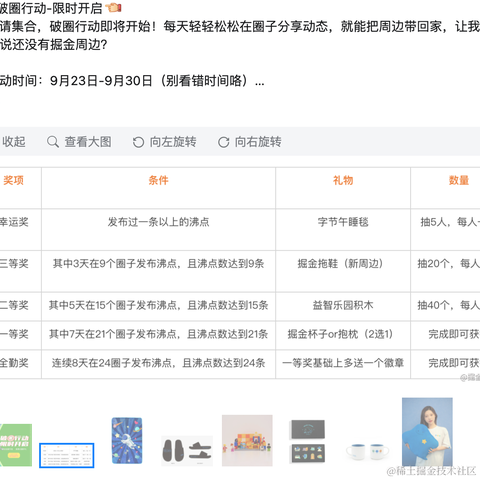The height and width of the screenshot is (480, 480).
Task: Click the pointing hand emoji in the title
Action: 113,8
